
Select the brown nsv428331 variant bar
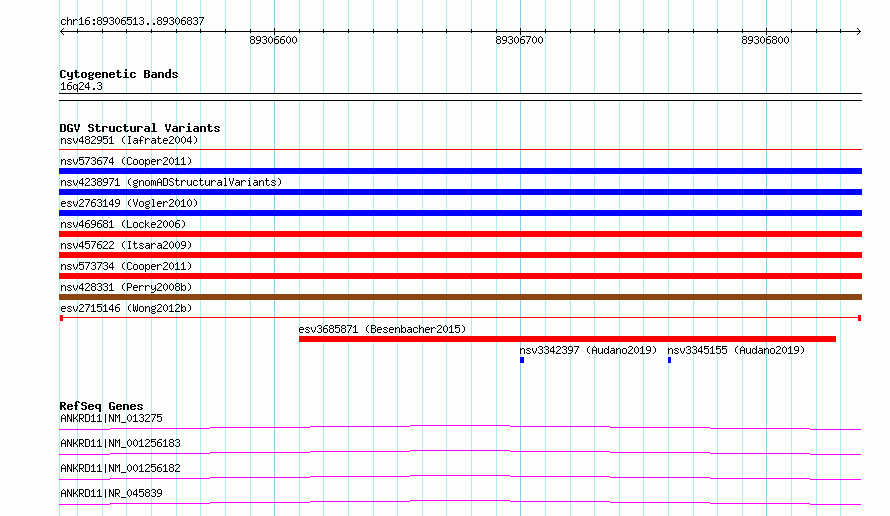click(460, 297)
